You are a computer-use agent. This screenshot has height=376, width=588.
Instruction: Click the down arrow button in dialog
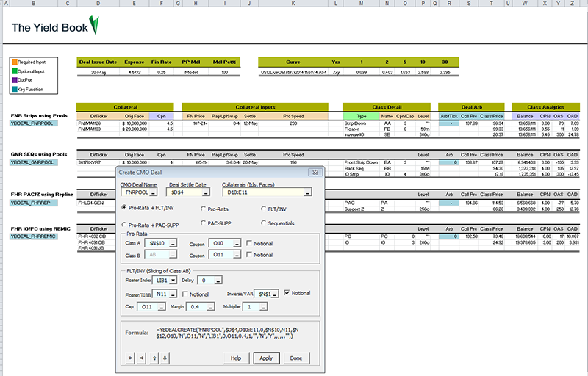click(x=165, y=358)
